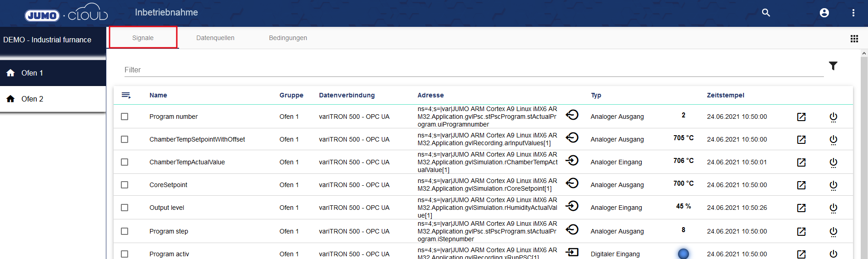868x259 pixels.
Task: Click power icon for Output level row
Action: 833,208
